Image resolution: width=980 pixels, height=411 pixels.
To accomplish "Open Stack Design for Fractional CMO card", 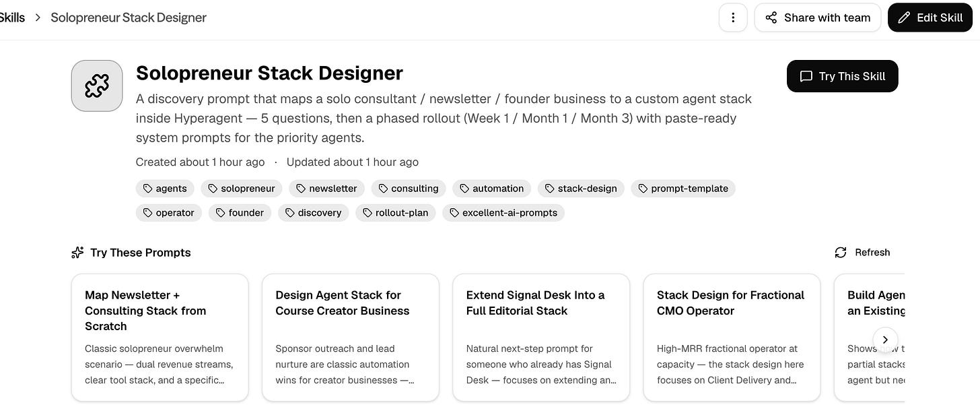I will tap(732, 337).
